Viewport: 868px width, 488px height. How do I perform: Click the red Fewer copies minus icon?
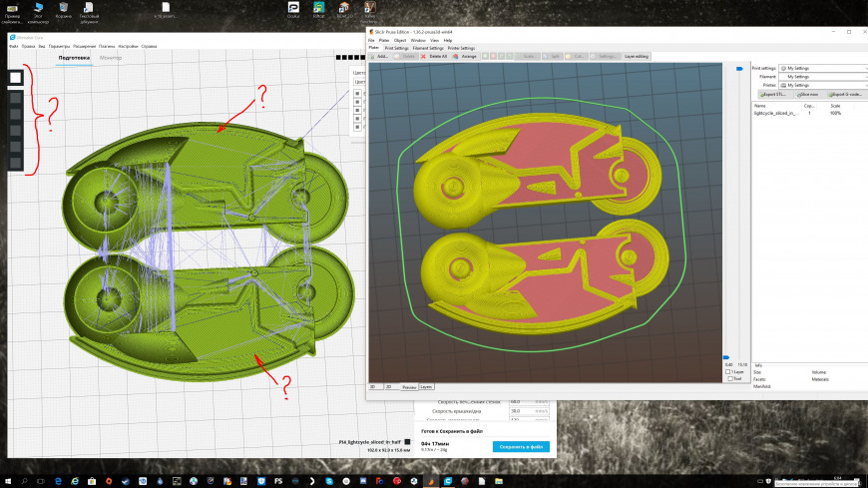pyautogui.click(x=493, y=57)
